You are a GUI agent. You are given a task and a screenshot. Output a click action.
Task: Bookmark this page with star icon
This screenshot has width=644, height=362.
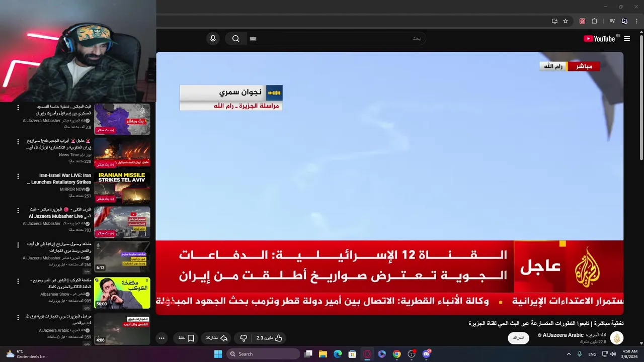click(566, 21)
